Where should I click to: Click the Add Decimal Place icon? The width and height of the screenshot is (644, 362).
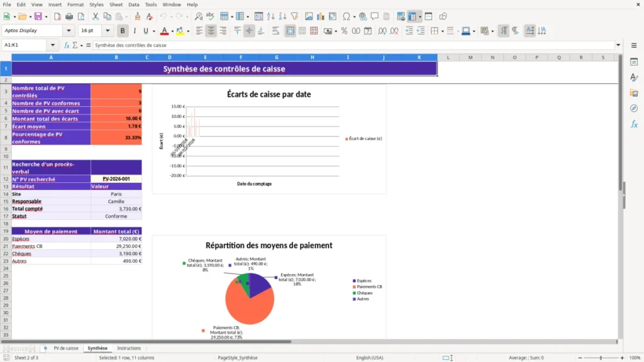382,31
